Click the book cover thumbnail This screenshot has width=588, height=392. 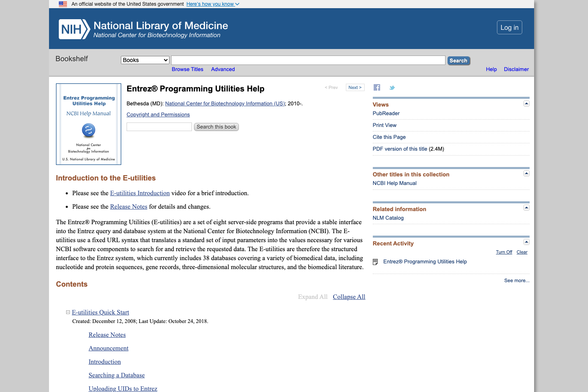click(x=88, y=124)
